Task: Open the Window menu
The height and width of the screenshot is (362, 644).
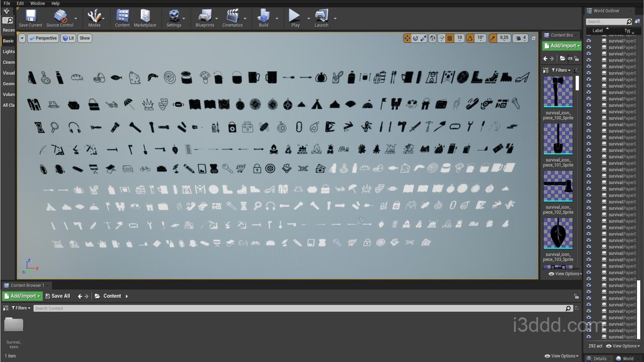Action: [x=37, y=4]
